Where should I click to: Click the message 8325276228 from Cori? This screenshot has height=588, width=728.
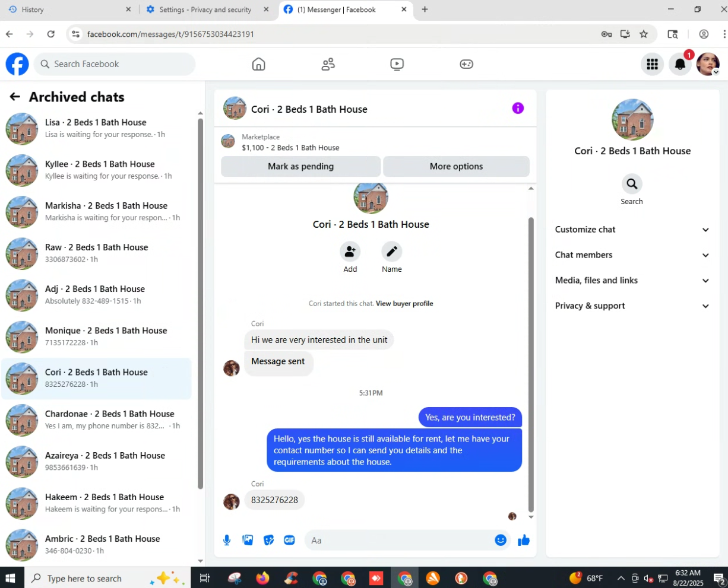274,500
